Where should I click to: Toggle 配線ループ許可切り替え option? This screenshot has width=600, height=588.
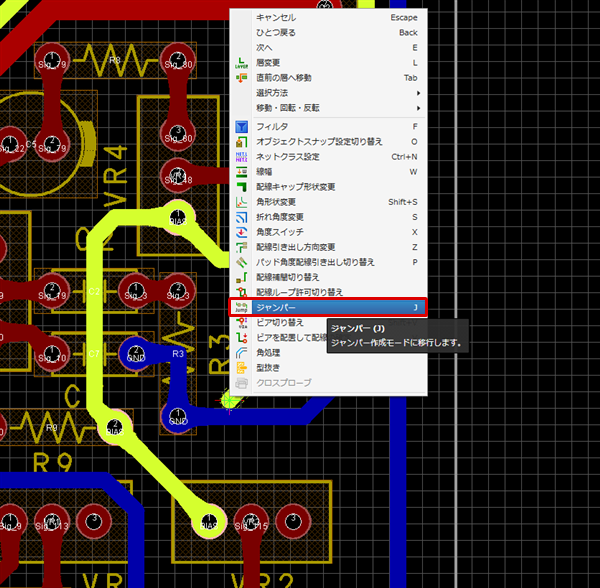pyautogui.click(x=300, y=292)
